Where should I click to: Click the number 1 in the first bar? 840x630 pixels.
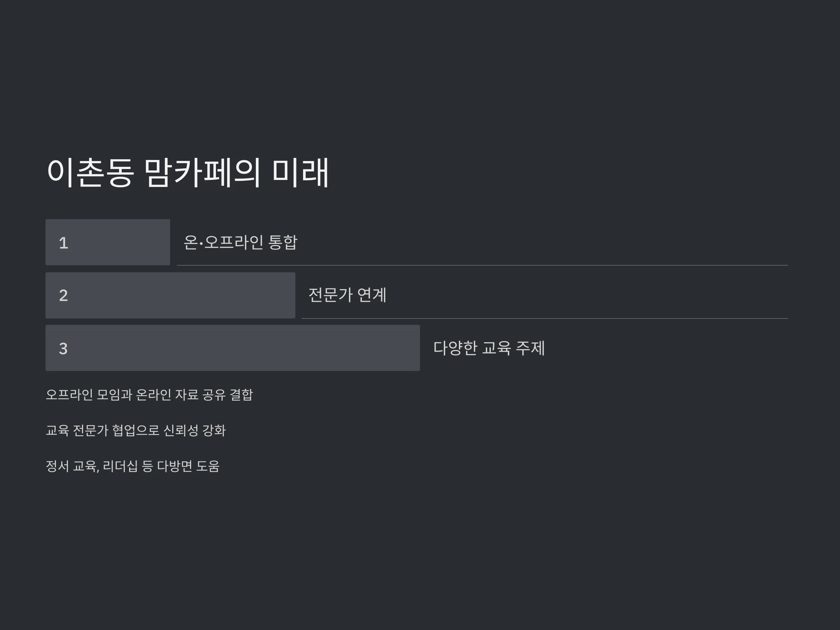(x=63, y=243)
